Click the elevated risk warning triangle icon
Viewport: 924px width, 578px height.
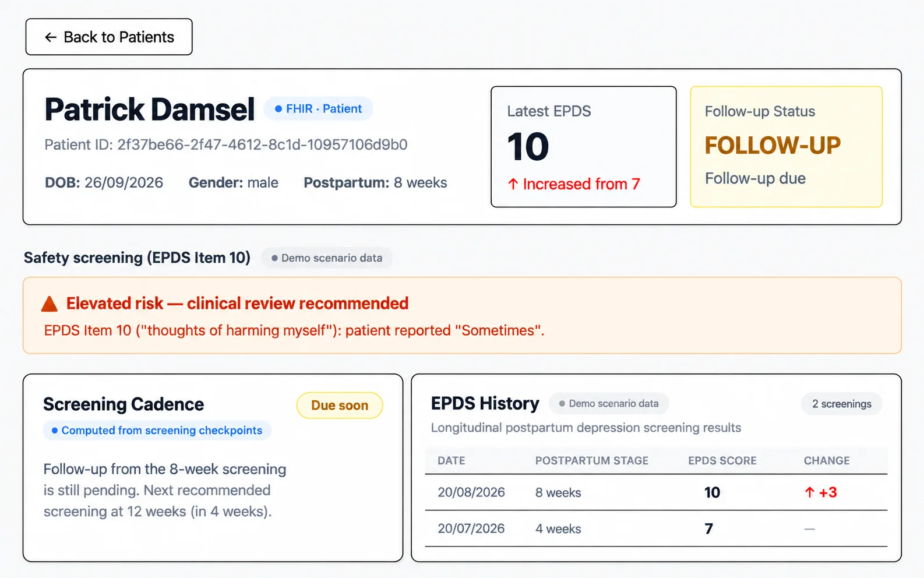[x=50, y=304]
